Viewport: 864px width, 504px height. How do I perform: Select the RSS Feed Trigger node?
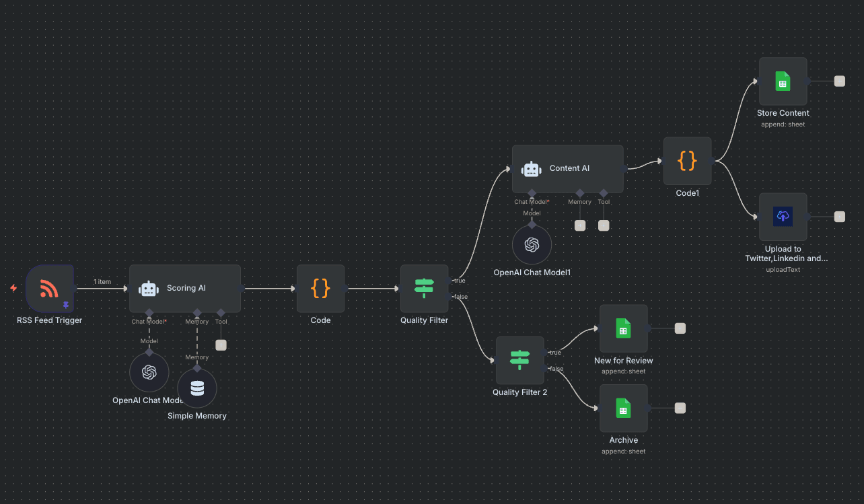coord(49,288)
